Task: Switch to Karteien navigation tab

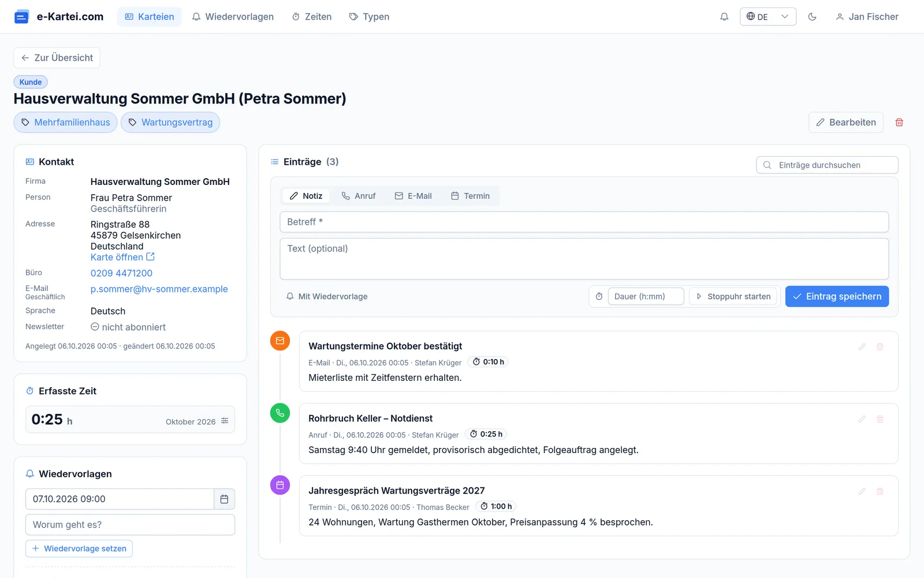Action: click(150, 17)
